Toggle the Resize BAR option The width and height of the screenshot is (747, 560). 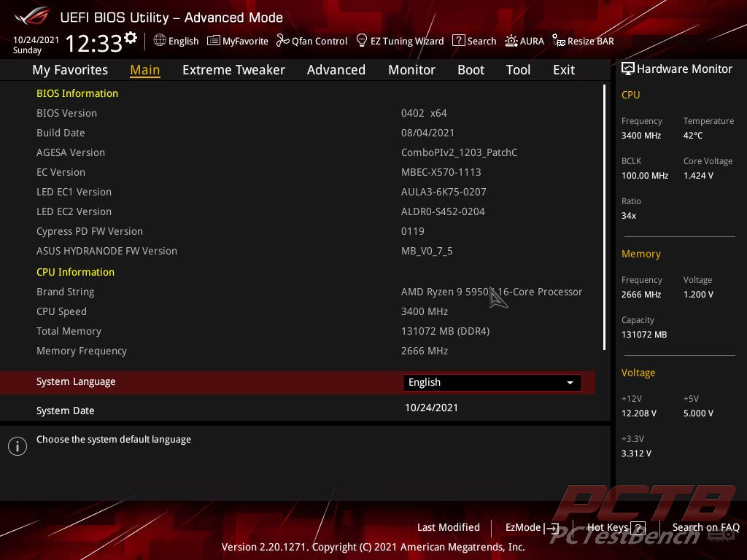tap(583, 41)
